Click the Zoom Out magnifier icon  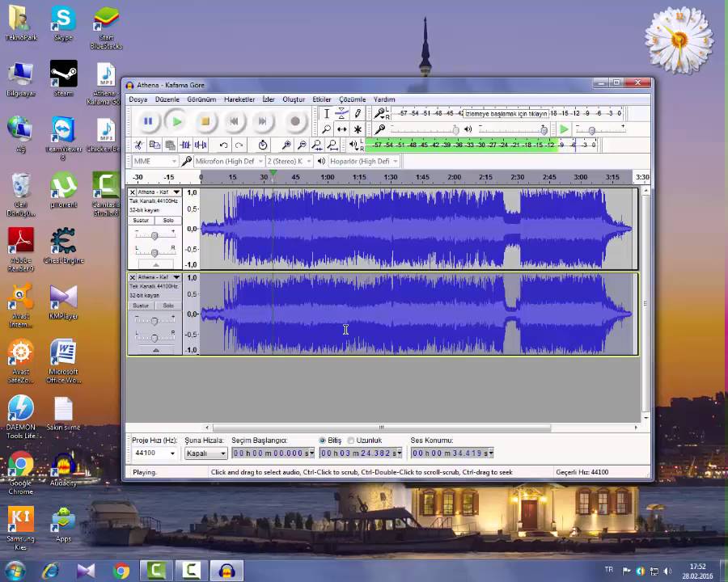click(302, 145)
